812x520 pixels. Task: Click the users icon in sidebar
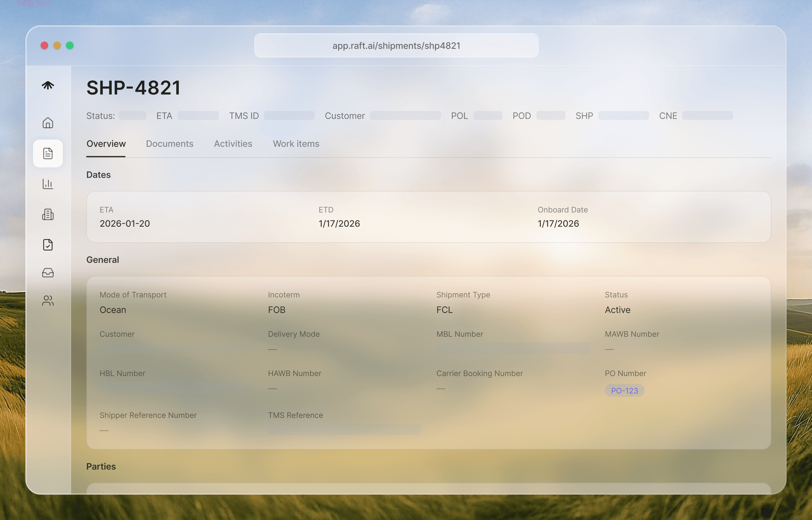[48, 301]
